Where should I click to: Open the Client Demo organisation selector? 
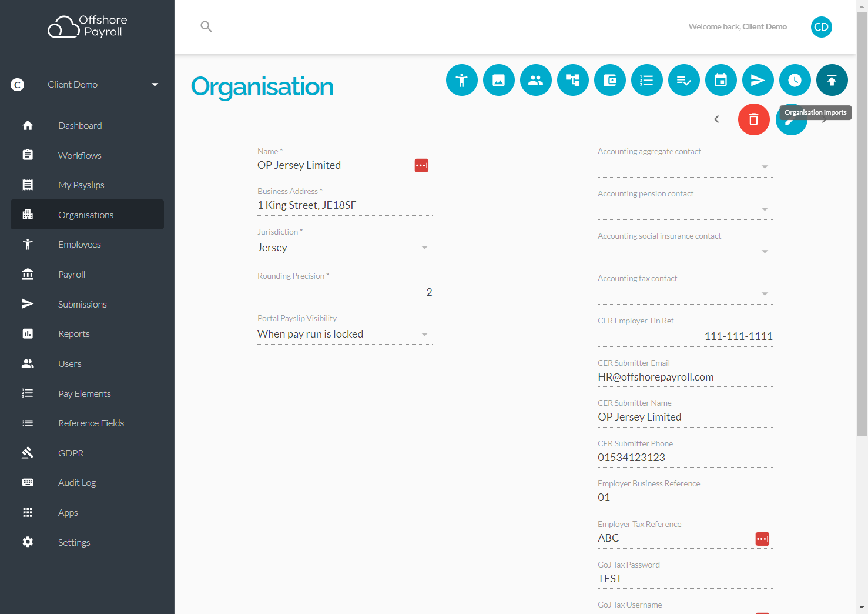point(104,85)
